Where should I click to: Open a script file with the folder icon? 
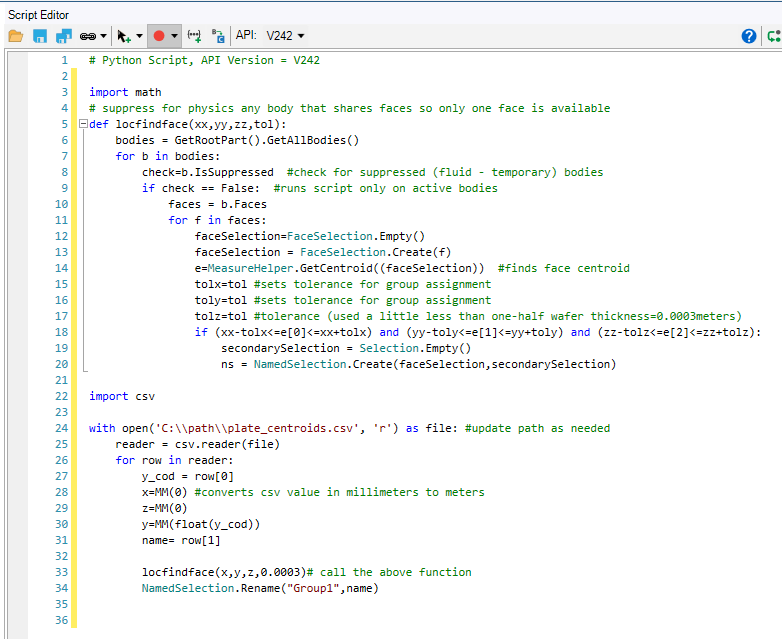click(x=15, y=36)
